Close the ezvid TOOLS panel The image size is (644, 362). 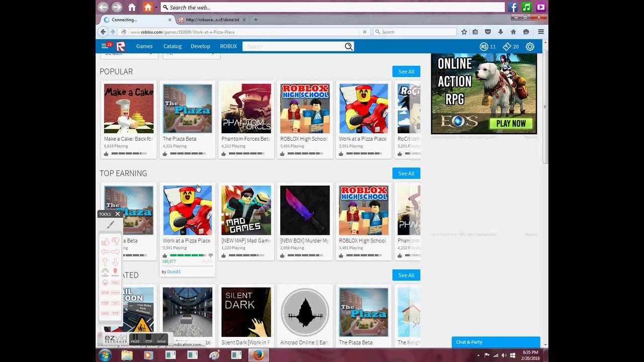[x=118, y=214]
